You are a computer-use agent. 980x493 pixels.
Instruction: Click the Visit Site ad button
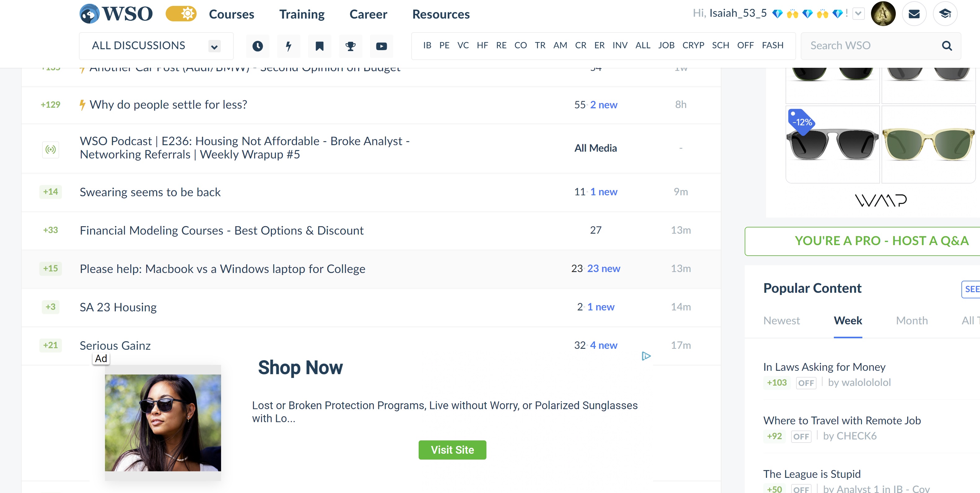(x=452, y=450)
